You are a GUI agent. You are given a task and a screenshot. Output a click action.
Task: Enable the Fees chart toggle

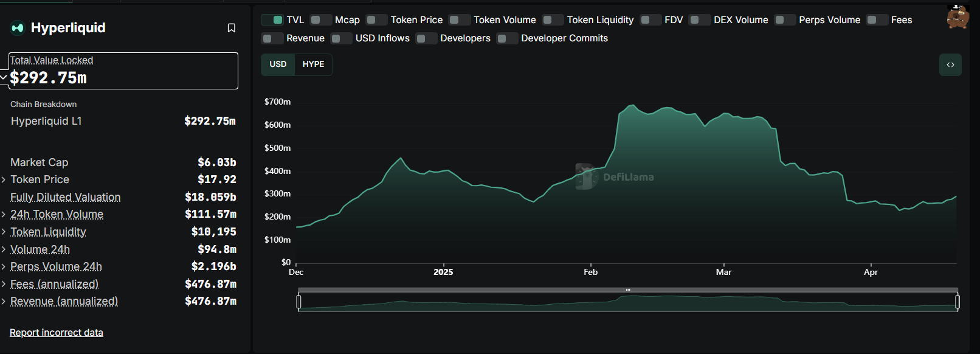(877, 20)
